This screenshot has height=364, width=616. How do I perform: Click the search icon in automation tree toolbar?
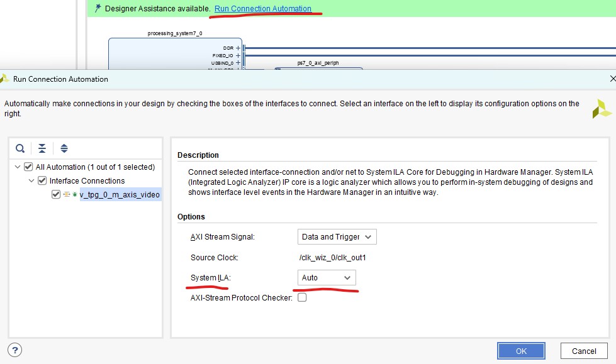(20, 148)
